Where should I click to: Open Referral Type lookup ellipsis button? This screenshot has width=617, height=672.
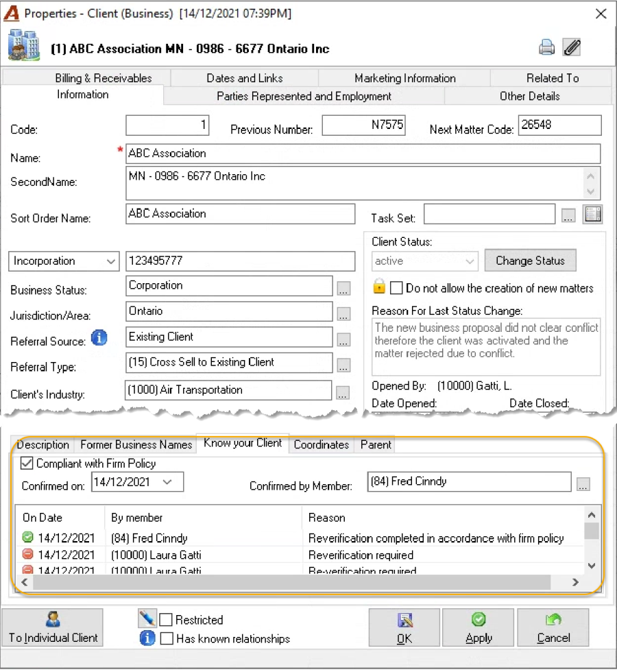click(343, 365)
